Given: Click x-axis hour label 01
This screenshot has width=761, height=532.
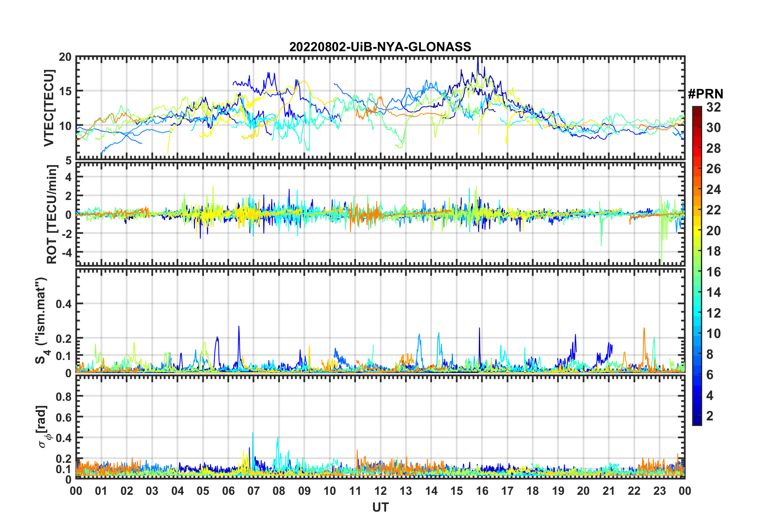Looking at the screenshot, I should tap(101, 491).
